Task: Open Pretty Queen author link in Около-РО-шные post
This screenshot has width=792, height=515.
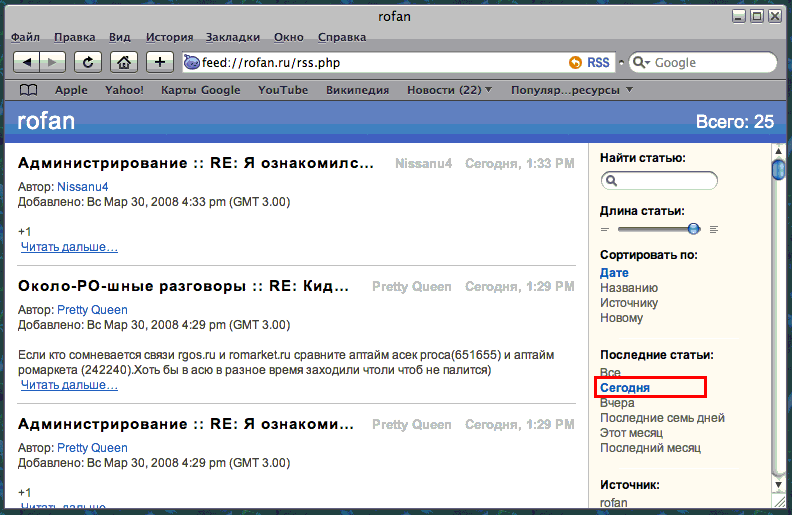Action: [x=92, y=310]
